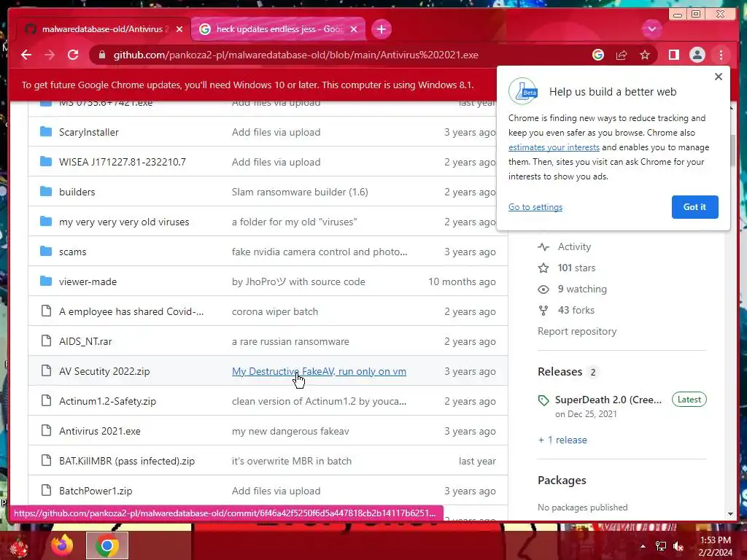Click the page vertical scrollbar thumb

(731, 150)
